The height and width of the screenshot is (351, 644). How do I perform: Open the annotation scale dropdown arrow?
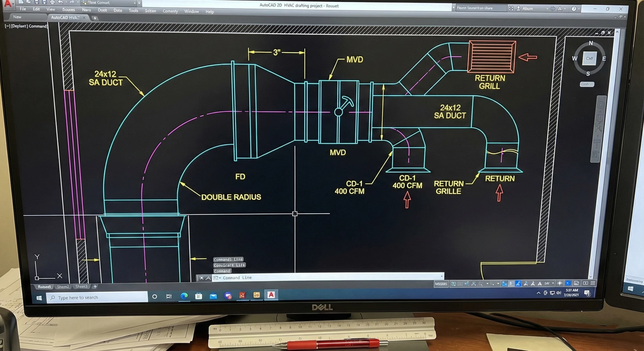point(553,283)
